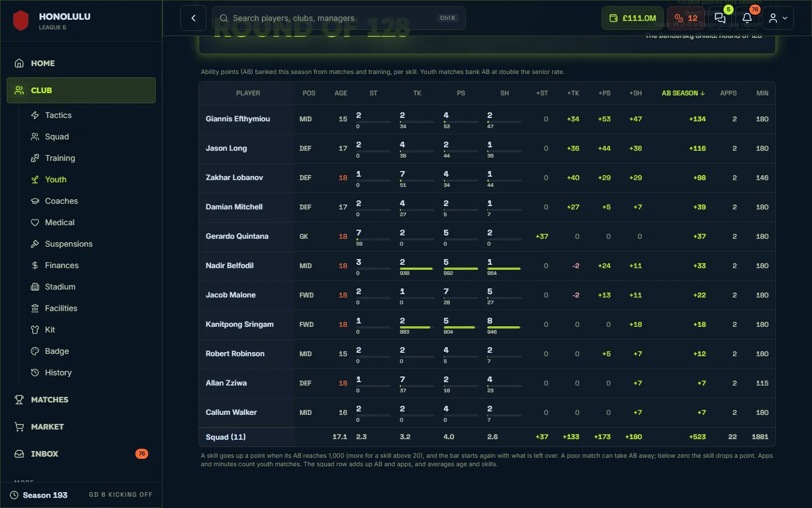Viewport: 812px width, 508px height.
Task: Open the Home menu item
Action: 81,63
